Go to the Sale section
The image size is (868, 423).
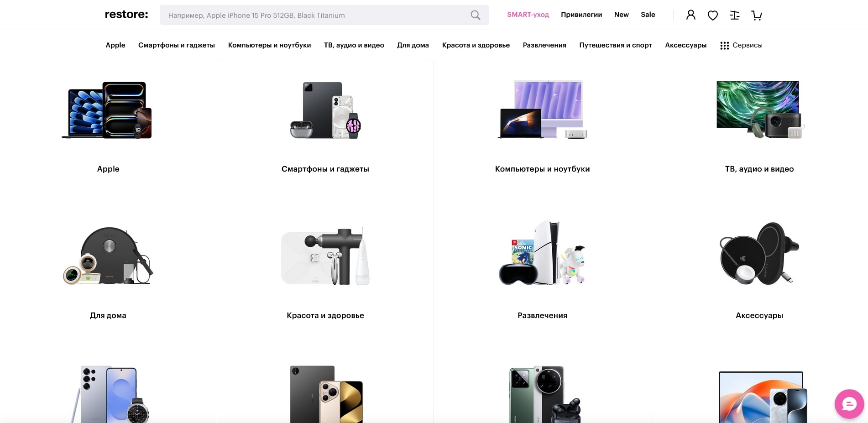(648, 15)
